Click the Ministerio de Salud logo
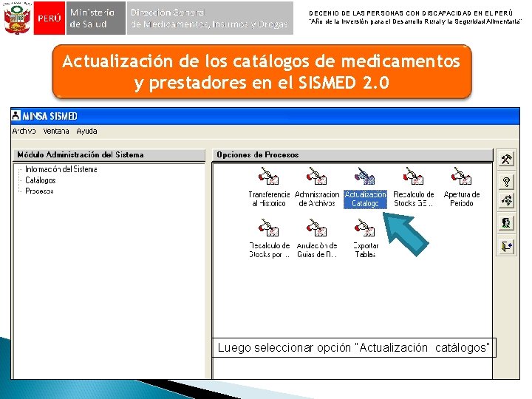The image size is (532, 399). (96, 18)
